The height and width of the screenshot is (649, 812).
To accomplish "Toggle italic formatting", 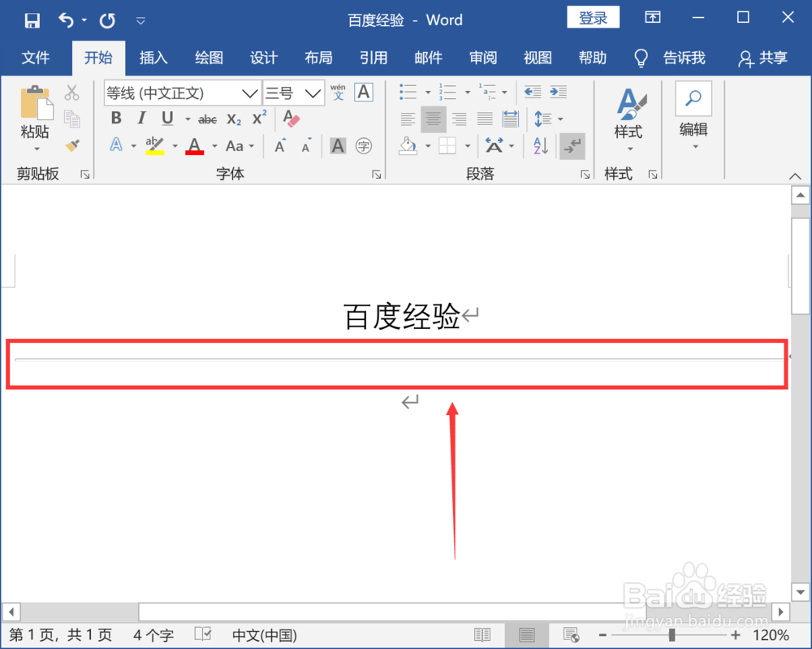I will 141,119.
